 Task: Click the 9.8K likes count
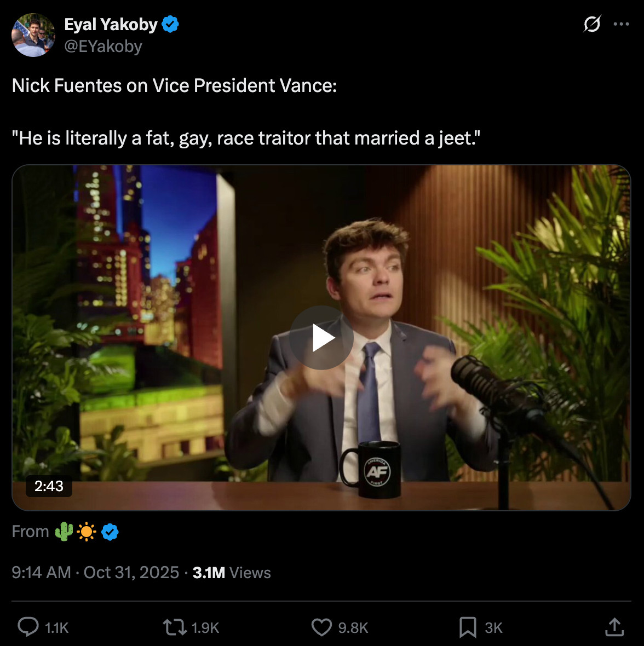[x=353, y=628]
